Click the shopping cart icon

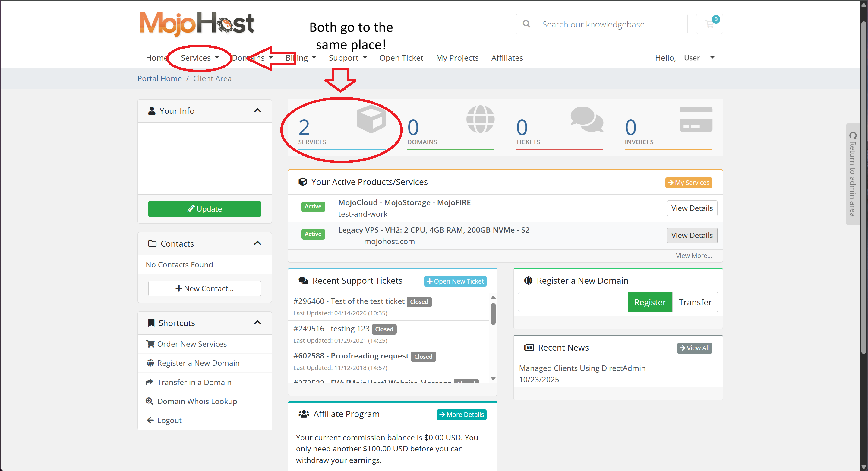[x=709, y=24]
